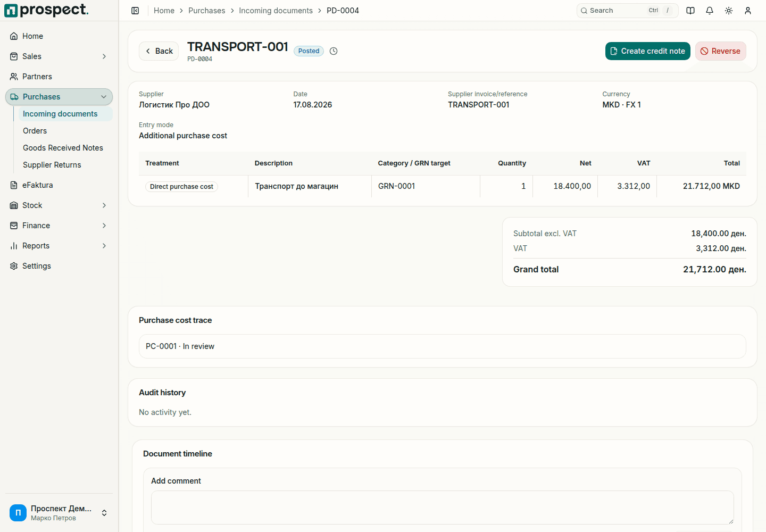Viewport: 766px width, 532px height.
Task: Open PC-0001 purchase cost trace
Action: tap(443, 346)
